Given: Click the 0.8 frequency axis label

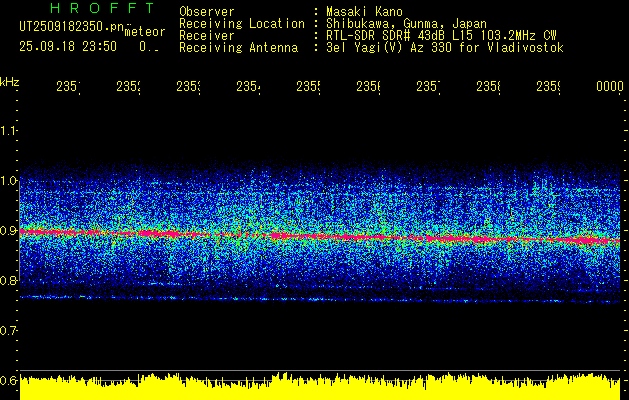Looking at the screenshot, I should [9, 281].
